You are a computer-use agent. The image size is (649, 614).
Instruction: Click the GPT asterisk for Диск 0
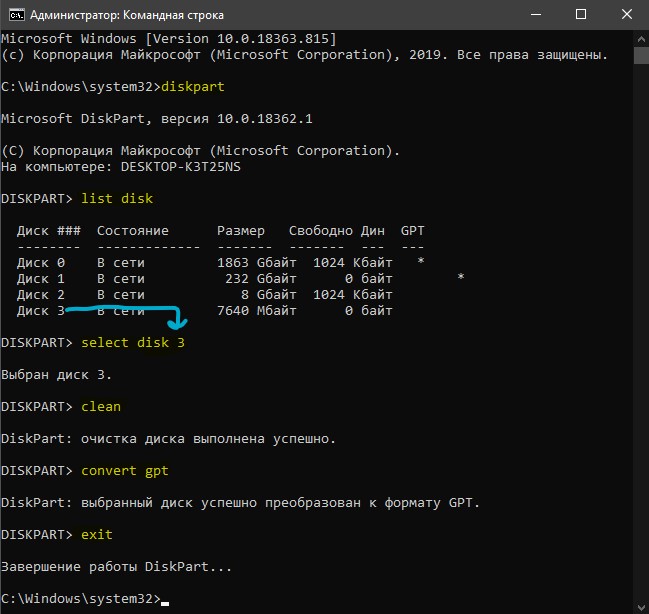[x=421, y=261]
